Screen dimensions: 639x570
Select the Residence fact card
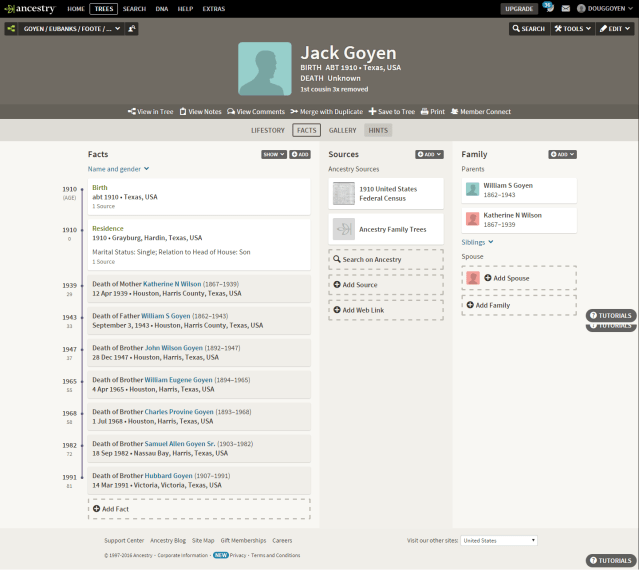click(x=199, y=244)
